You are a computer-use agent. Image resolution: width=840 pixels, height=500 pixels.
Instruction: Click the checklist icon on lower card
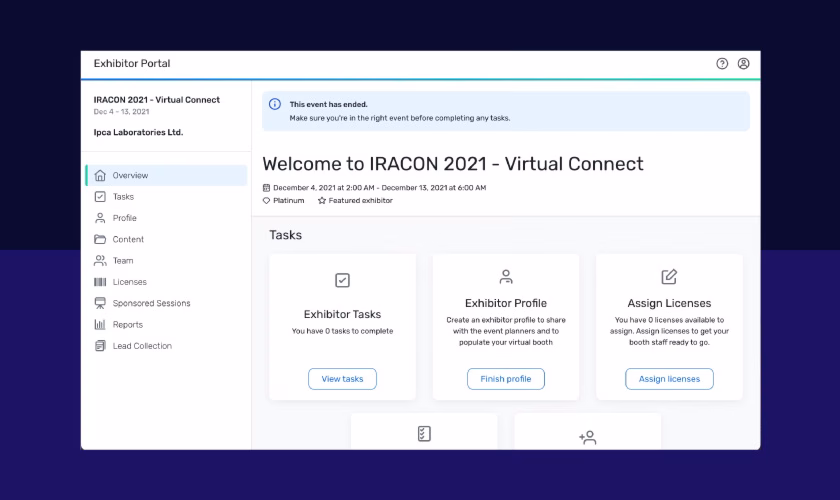[x=424, y=434]
